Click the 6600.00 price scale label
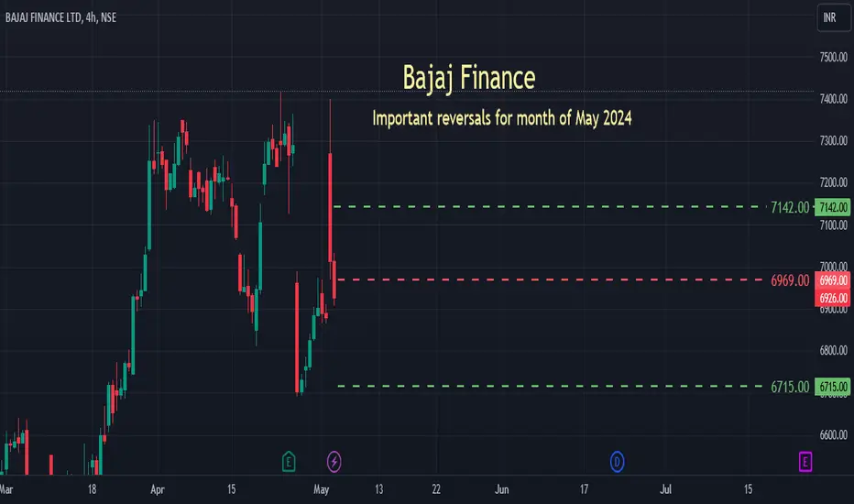This screenshot has width=854, height=504. pos(833,434)
